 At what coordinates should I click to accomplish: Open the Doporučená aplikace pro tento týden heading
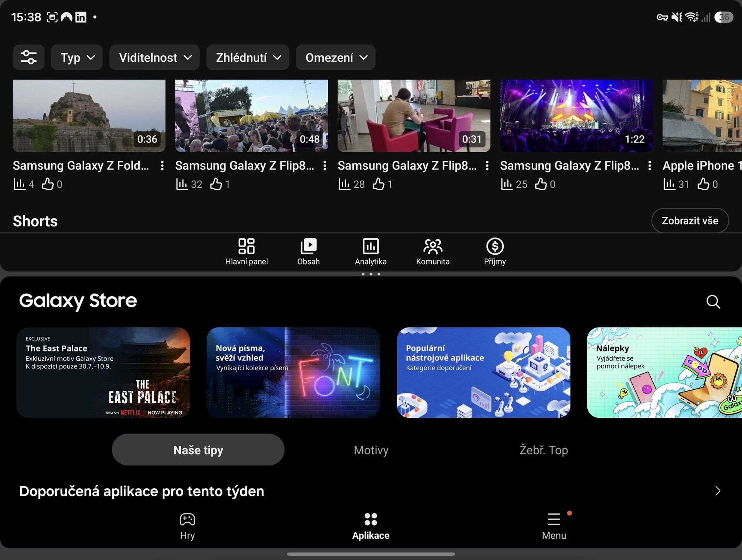pyautogui.click(x=142, y=491)
